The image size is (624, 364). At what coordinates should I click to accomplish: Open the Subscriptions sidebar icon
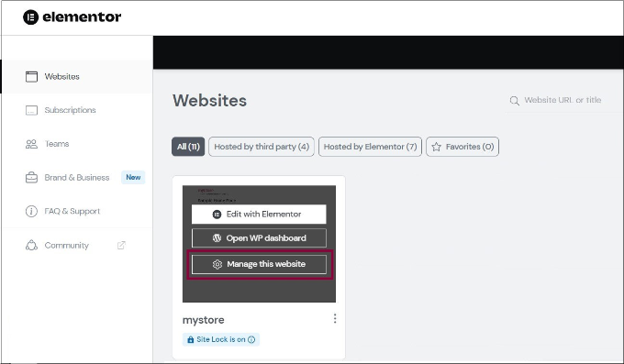pos(31,110)
